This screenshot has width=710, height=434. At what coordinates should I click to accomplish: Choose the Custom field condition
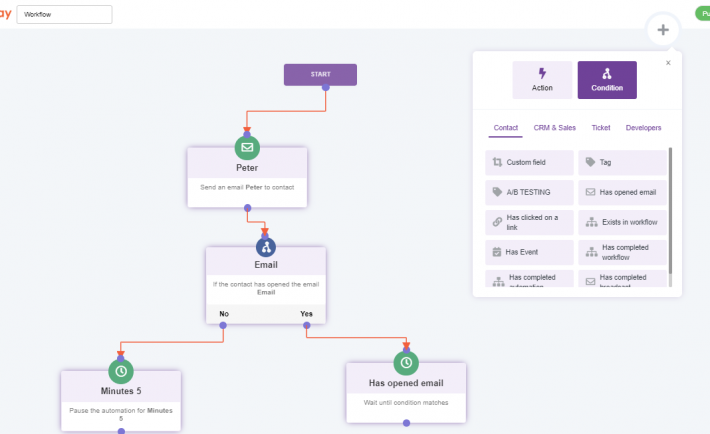click(x=529, y=162)
